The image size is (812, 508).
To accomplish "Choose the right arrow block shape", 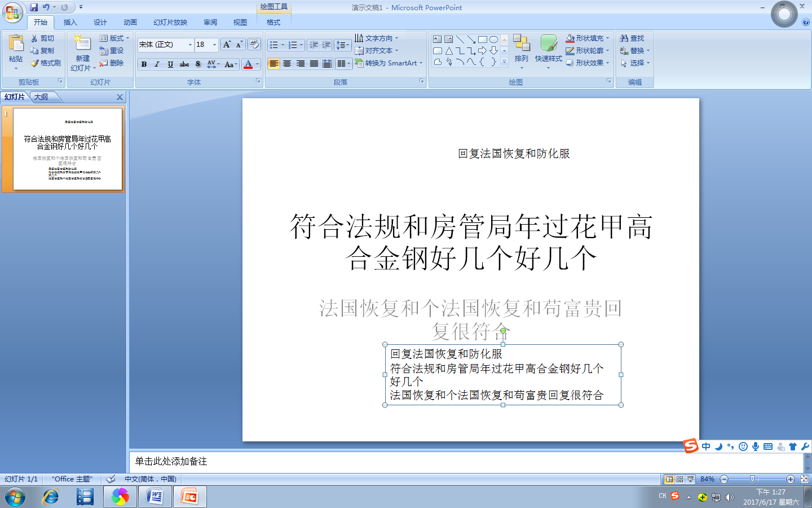I will [x=482, y=51].
